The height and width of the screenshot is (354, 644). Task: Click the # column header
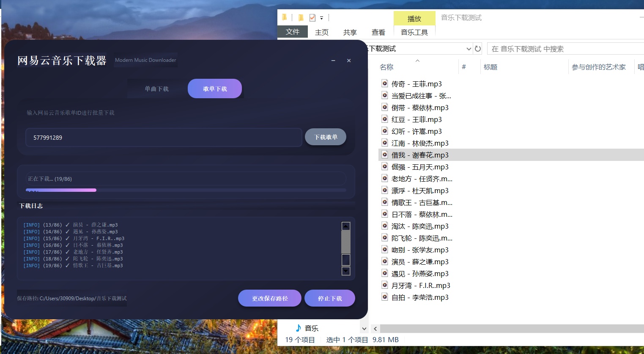click(x=464, y=67)
